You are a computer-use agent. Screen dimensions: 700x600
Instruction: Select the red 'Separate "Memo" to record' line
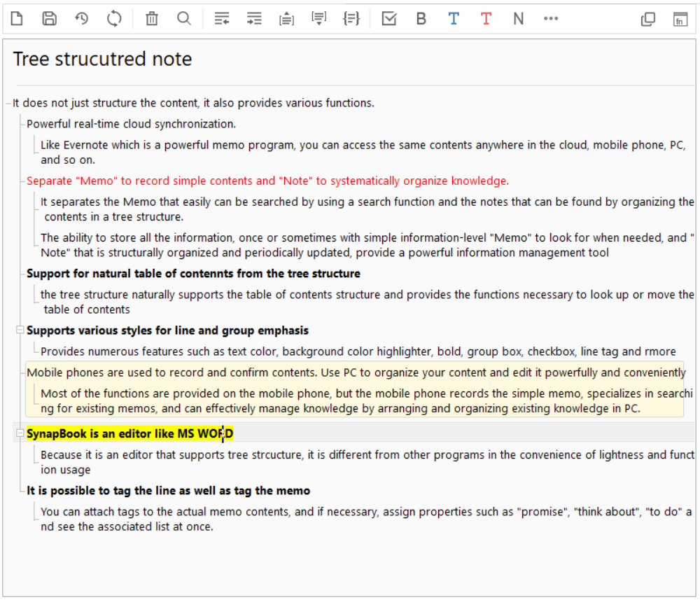click(x=267, y=181)
